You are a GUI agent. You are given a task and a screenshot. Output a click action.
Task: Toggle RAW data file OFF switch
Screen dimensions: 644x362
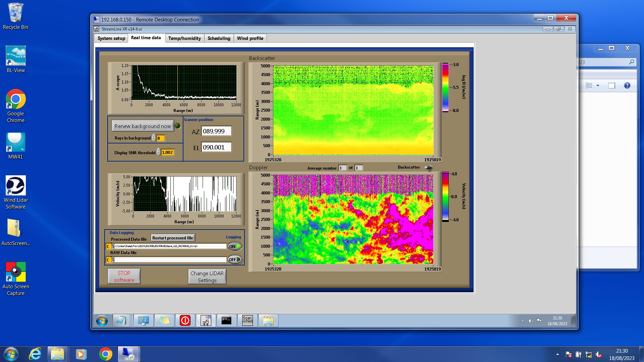pos(235,259)
